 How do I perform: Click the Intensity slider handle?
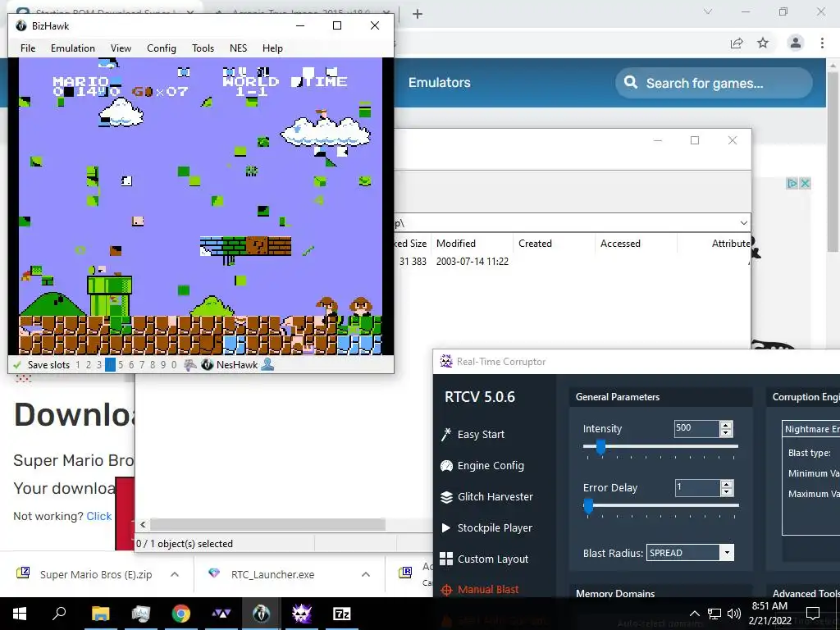pos(600,445)
